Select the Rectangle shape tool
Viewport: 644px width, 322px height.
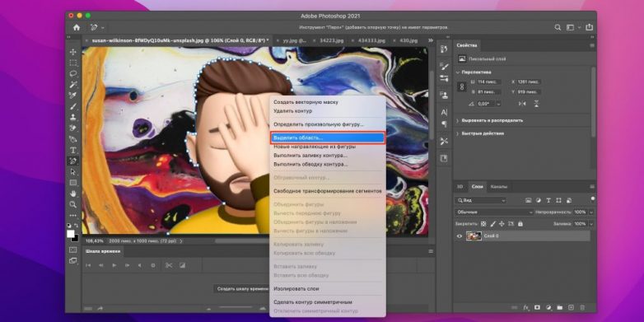tap(73, 182)
